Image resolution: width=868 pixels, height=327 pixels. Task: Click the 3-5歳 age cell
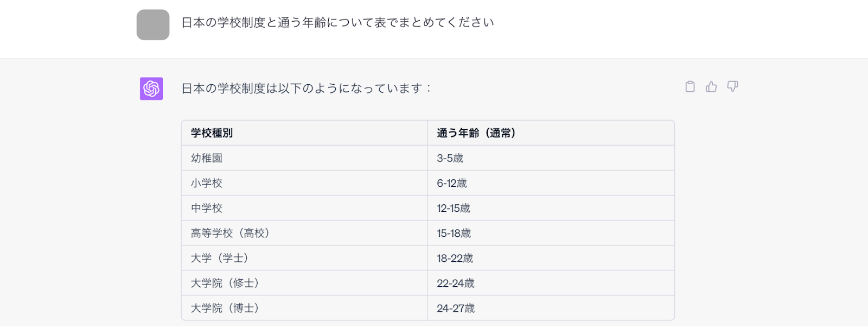[x=450, y=158]
